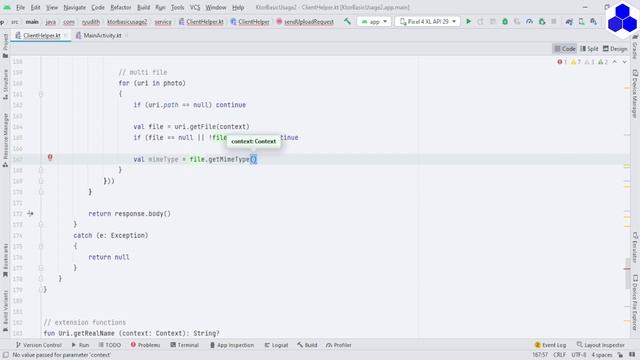640x360 pixels.
Task: Click Run with Coverage icon
Action: coord(517,21)
